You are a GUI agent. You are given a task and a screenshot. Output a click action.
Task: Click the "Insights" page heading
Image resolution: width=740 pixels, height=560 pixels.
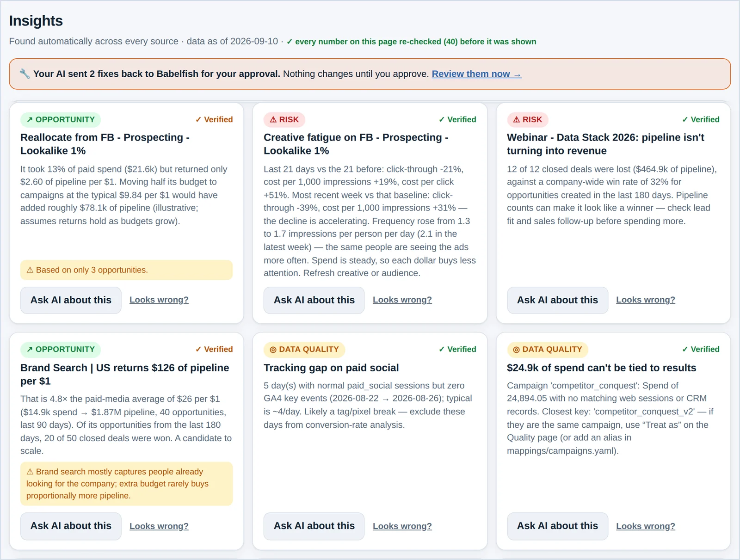[36, 21]
